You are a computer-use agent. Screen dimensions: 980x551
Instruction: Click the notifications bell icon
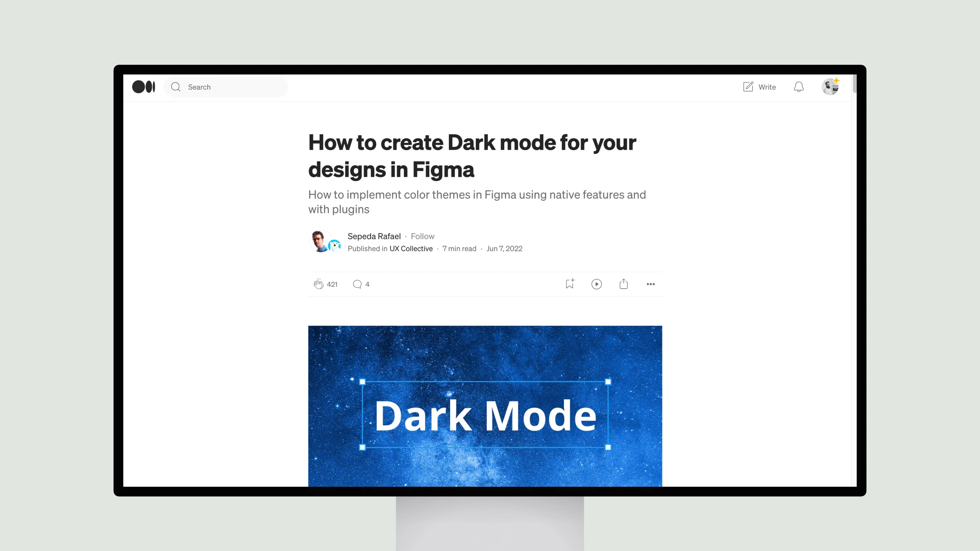(x=799, y=87)
